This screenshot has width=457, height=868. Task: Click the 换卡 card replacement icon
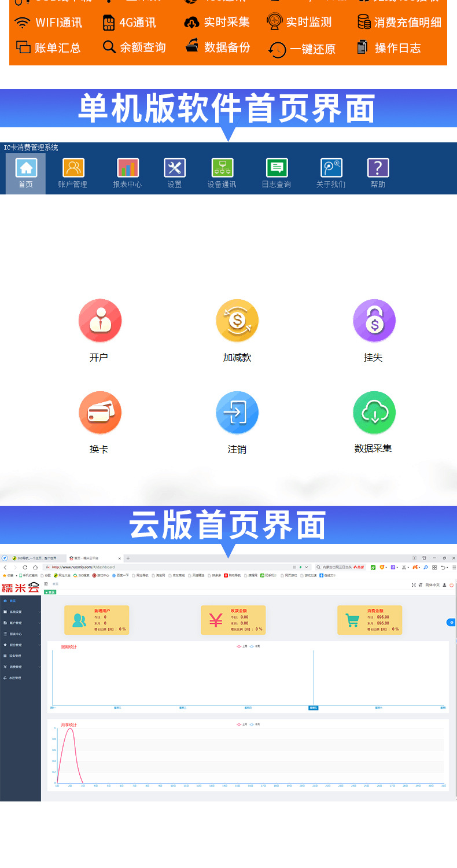tap(100, 413)
